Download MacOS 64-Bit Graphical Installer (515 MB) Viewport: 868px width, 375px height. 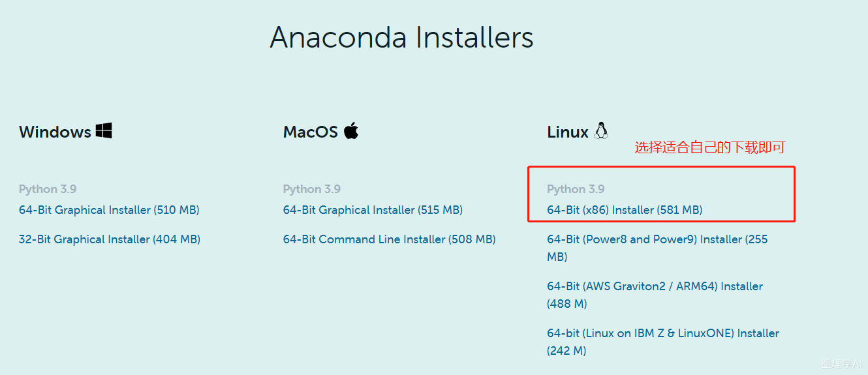373,210
